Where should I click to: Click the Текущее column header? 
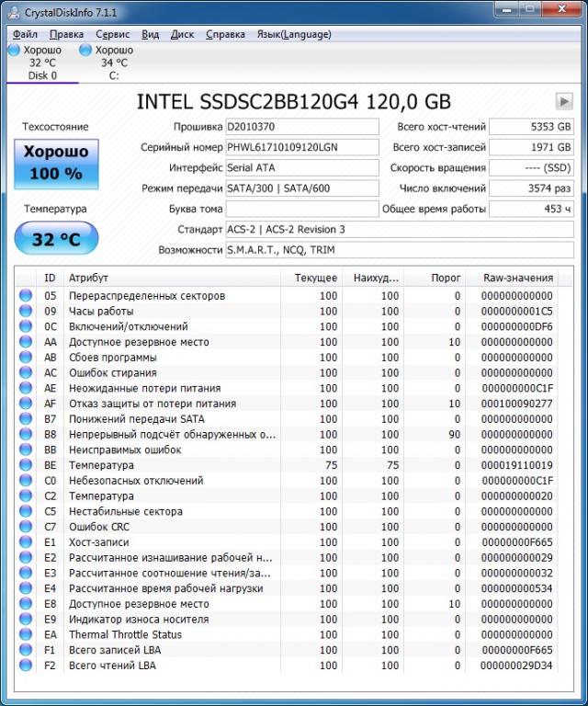[x=311, y=278]
